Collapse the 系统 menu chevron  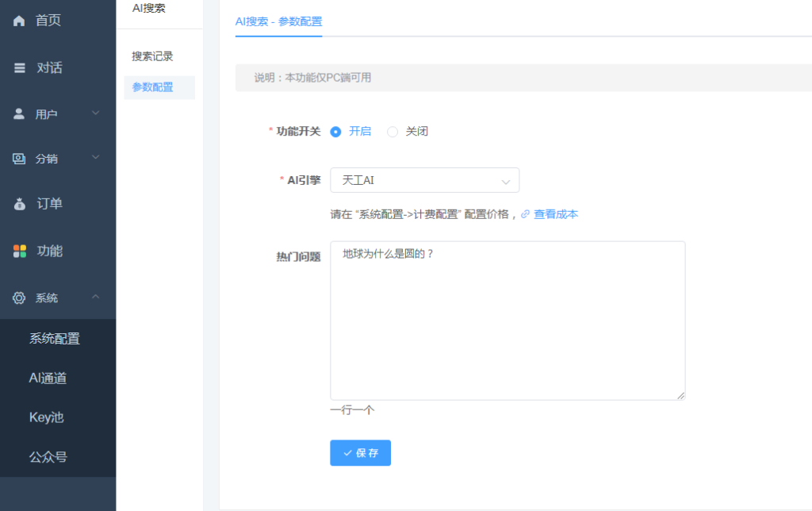[x=96, y=297]
